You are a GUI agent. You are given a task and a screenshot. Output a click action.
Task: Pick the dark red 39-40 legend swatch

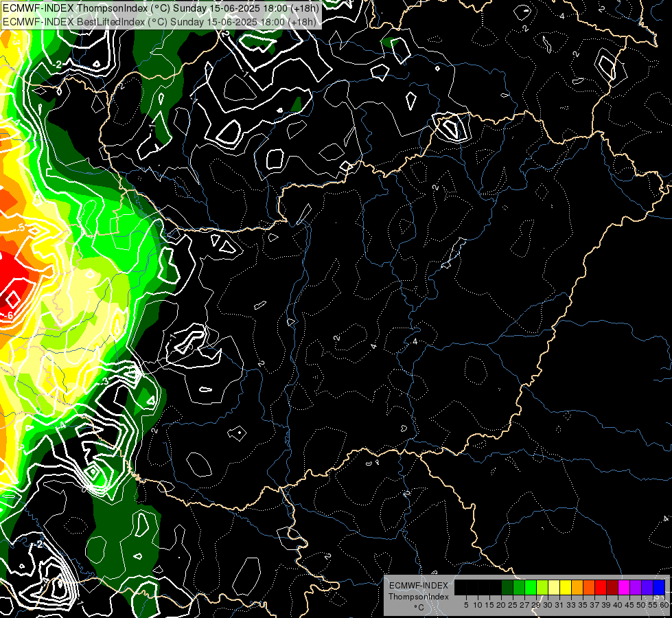pyautogui.click(x=612, y=587)
